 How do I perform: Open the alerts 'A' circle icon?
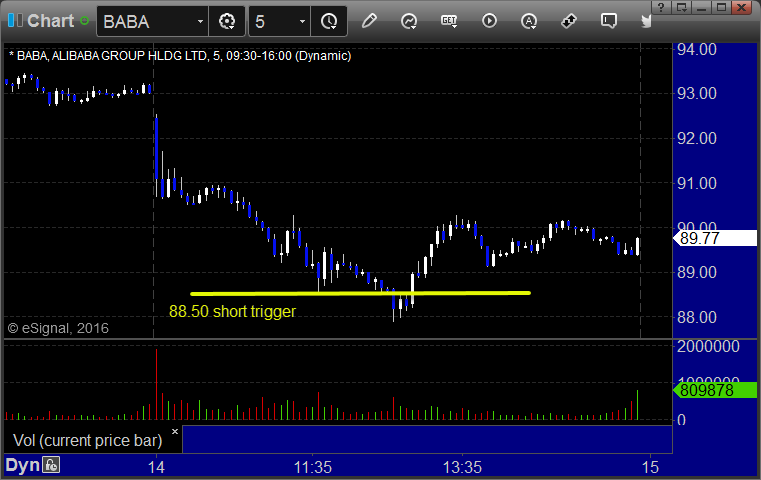point(529,21)
